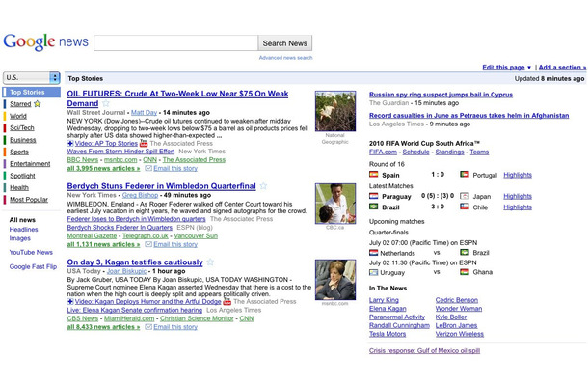Open the World Cup Standings link
The width and height of the screenshot is (588, 386).
[x=449, y=152]
